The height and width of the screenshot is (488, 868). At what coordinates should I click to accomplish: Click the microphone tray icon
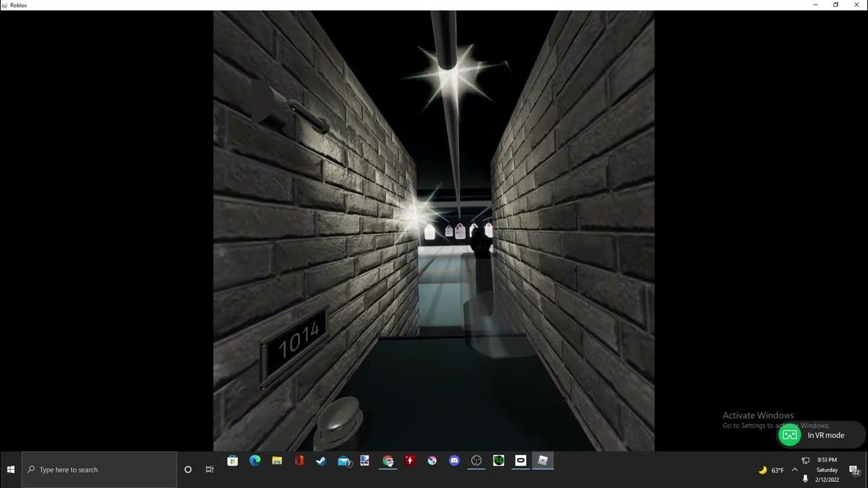[806, 479]
